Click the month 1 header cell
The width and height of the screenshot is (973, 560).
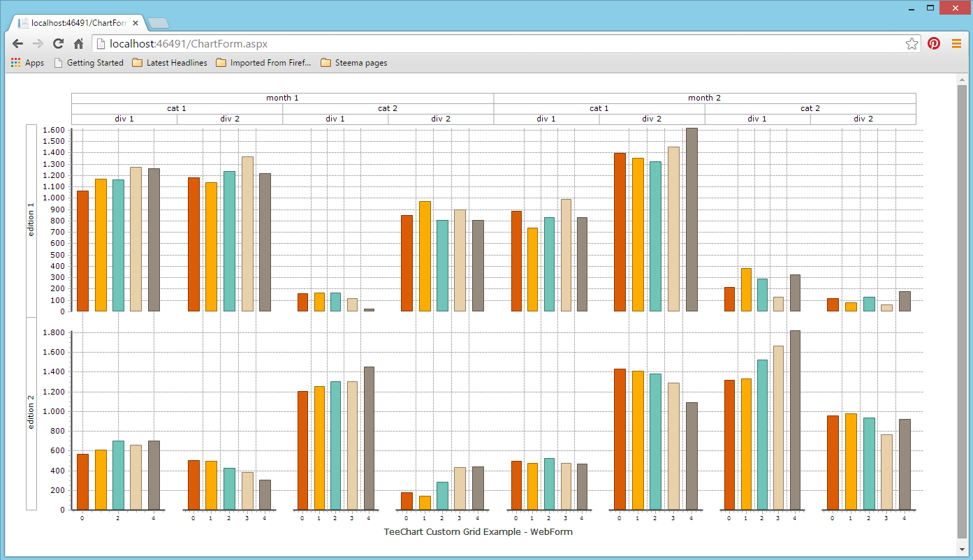pyautogui.click(x=282, y=98)
